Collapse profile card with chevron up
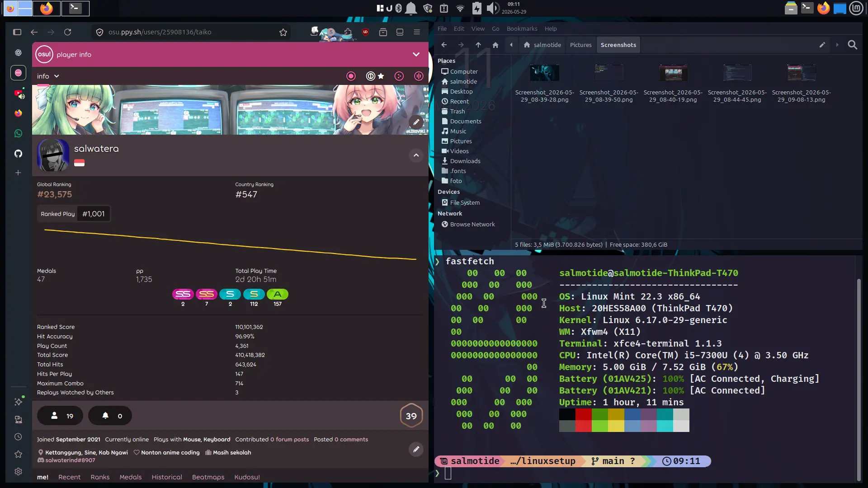Image resolution: width=868 pixels, height=488 pixels. click(x=416, y=155)
